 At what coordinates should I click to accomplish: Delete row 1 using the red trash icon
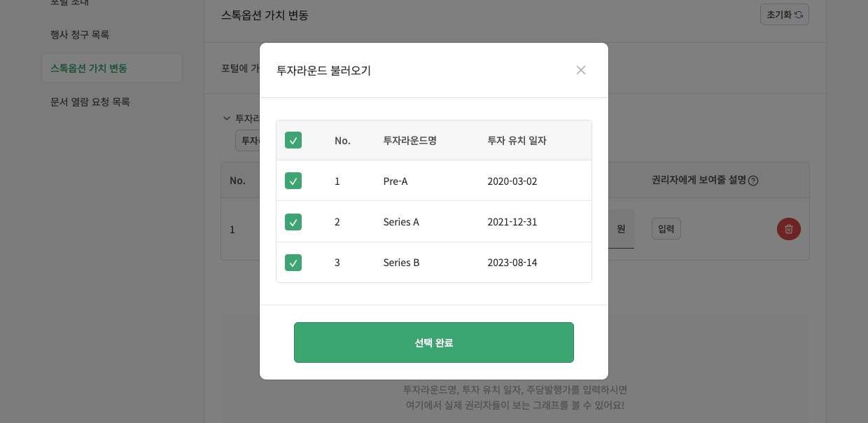(x=789, y=229)
